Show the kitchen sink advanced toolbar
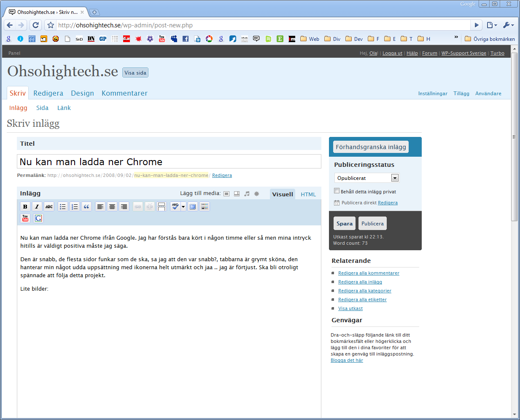 205,206
